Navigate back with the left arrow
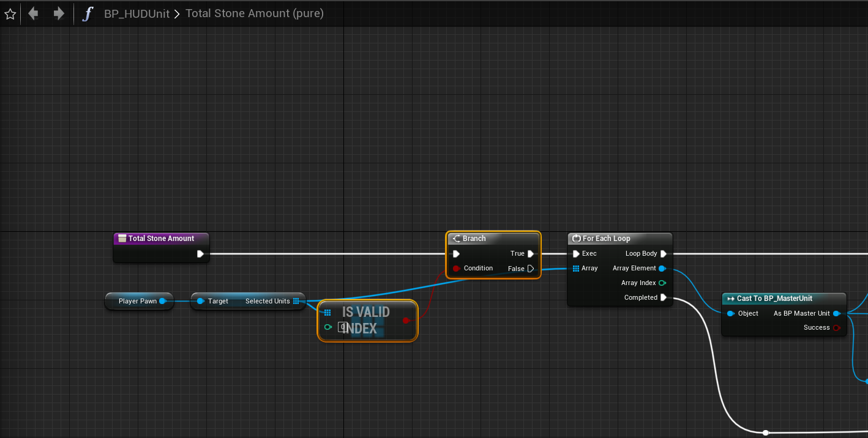The image size is (868, 438). (x=33, y=13)
